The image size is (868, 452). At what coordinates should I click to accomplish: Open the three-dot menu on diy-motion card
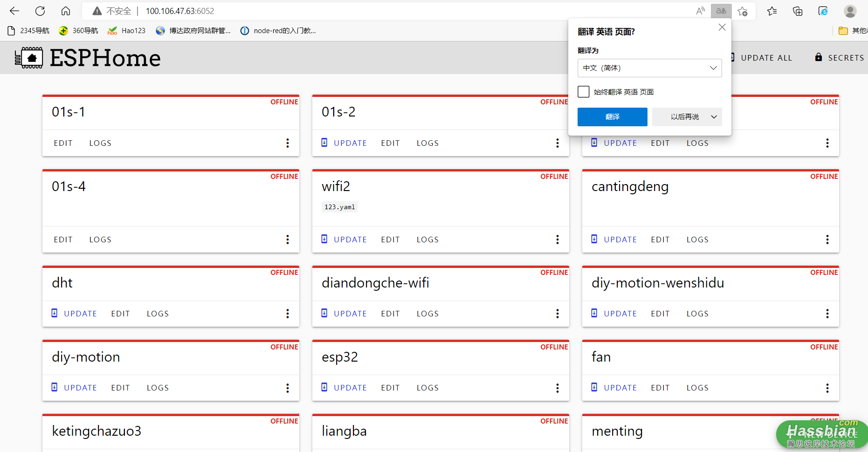click(x=288, y=388)
